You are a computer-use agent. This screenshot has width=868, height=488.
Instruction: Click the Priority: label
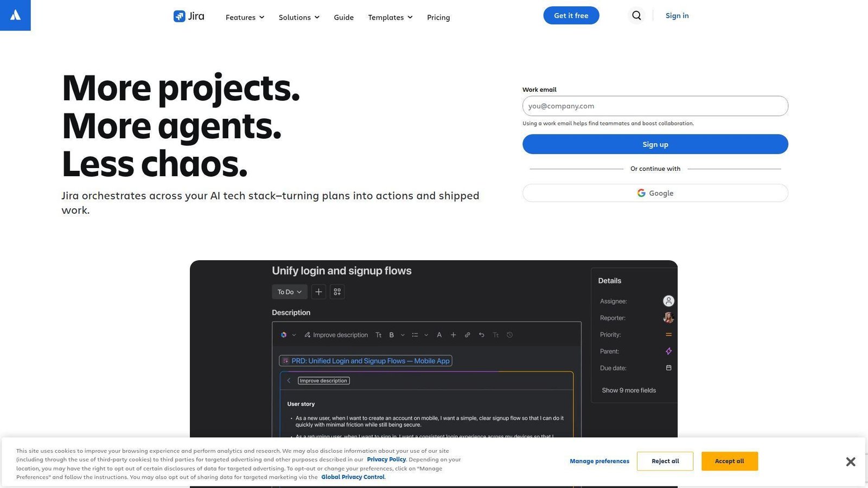pos(610,335)
